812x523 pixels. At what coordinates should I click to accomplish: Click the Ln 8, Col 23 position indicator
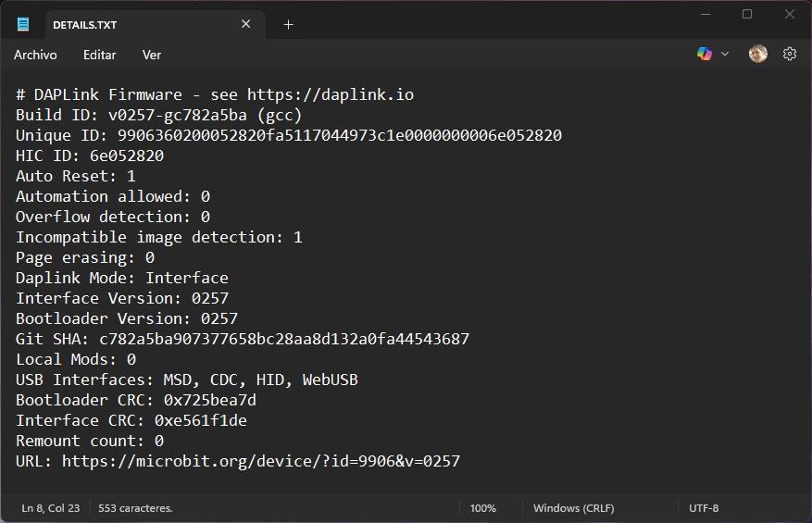coord(51,508)
